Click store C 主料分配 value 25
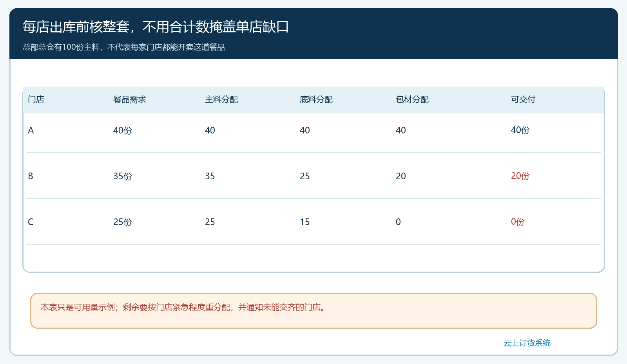Image resolution: width=627 pixels, height=364 pixels. [210, 222]
